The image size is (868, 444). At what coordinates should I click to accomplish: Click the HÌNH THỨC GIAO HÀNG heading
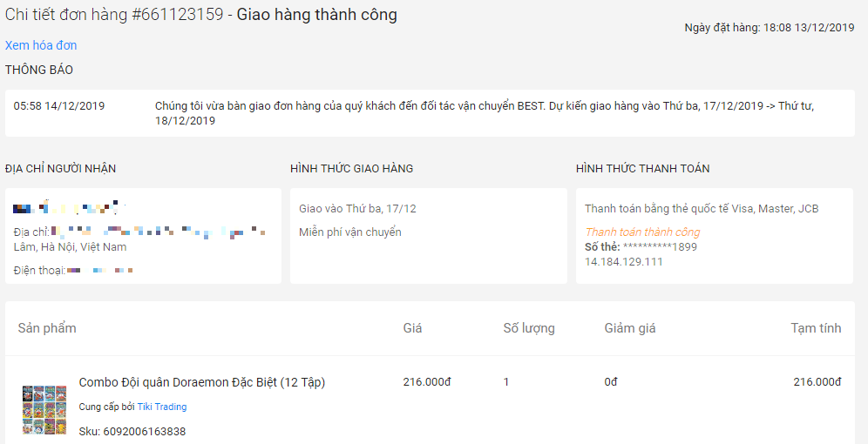pyautogui.click(x=351, y=169)
